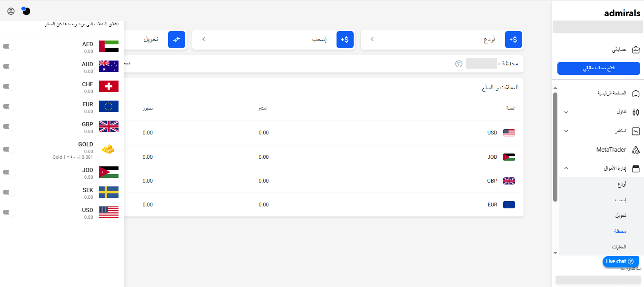Screen dimensions: 644x287
Task: Click the sidebar vertical scrollbar thumb
Action: coord(555,147)
